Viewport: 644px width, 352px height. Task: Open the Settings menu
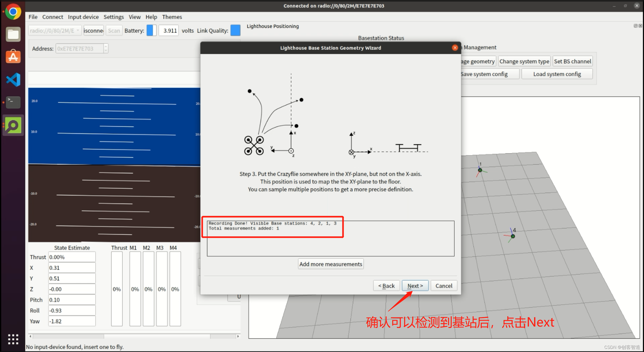click(114, 17)
